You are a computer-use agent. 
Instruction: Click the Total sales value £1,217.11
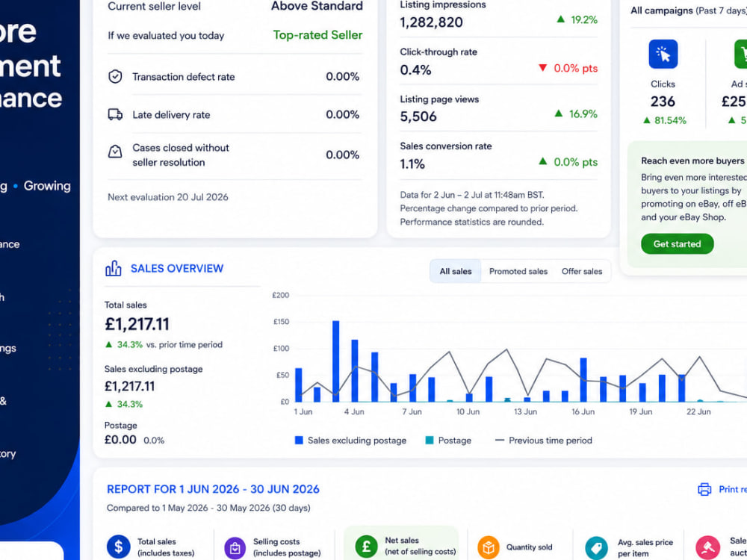tap(137, 324)
